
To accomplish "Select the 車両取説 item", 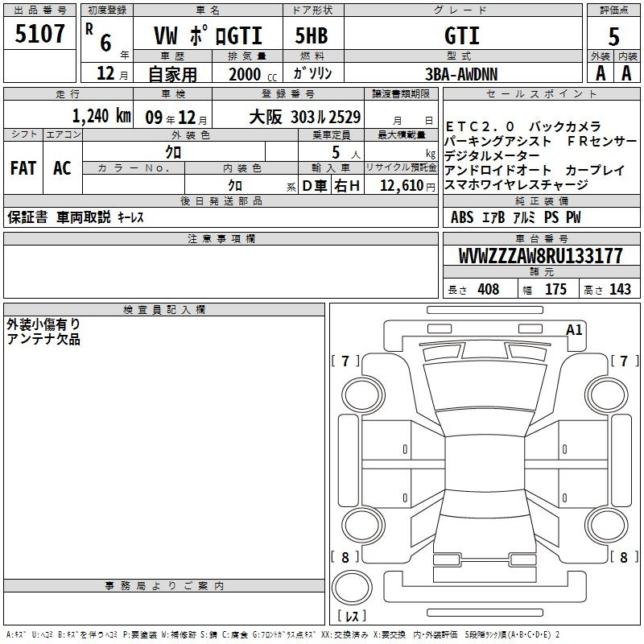I will (84, 217).
